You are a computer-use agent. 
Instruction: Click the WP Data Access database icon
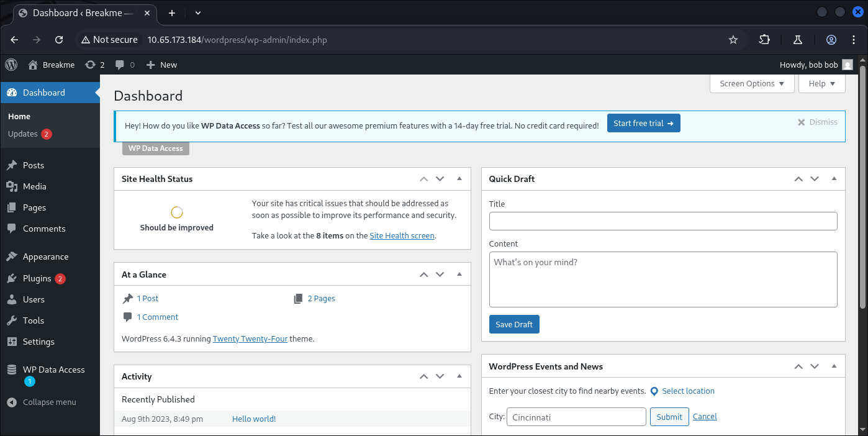click(x=12, y=370)
